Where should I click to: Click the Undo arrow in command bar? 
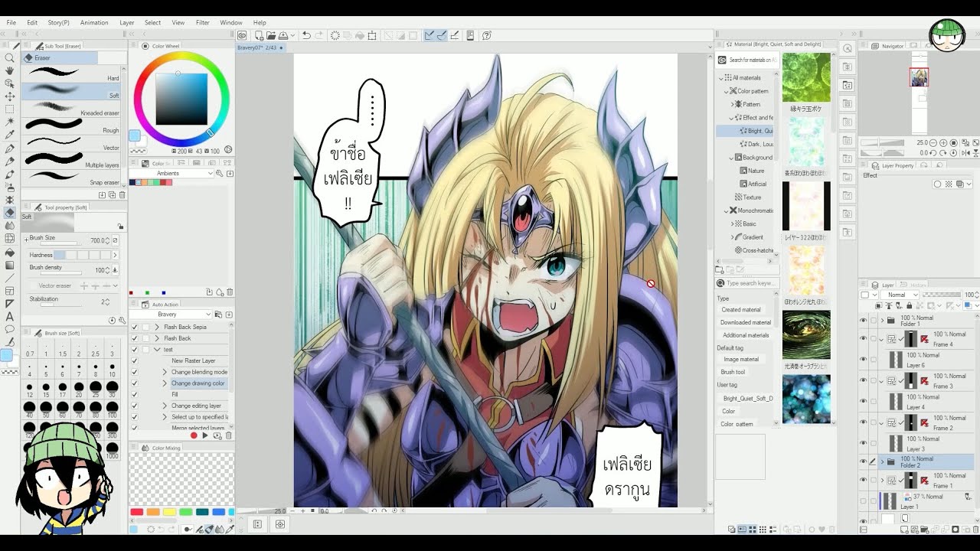pos(306,35)
